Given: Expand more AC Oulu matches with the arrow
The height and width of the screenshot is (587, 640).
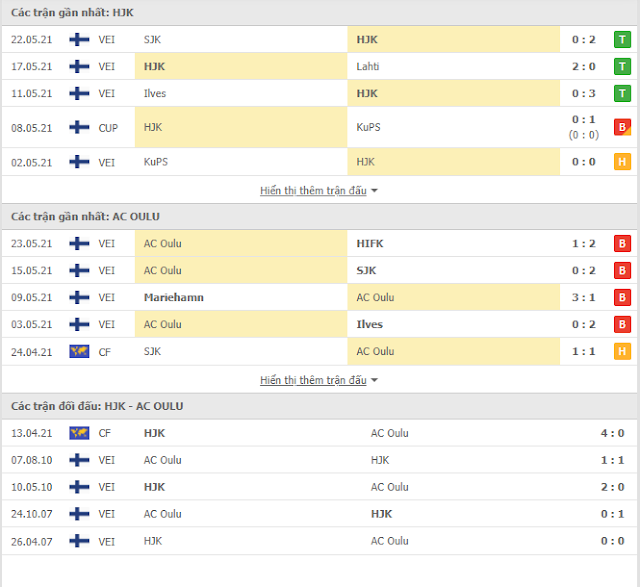Looking at the screenshot, I should 374,380.
